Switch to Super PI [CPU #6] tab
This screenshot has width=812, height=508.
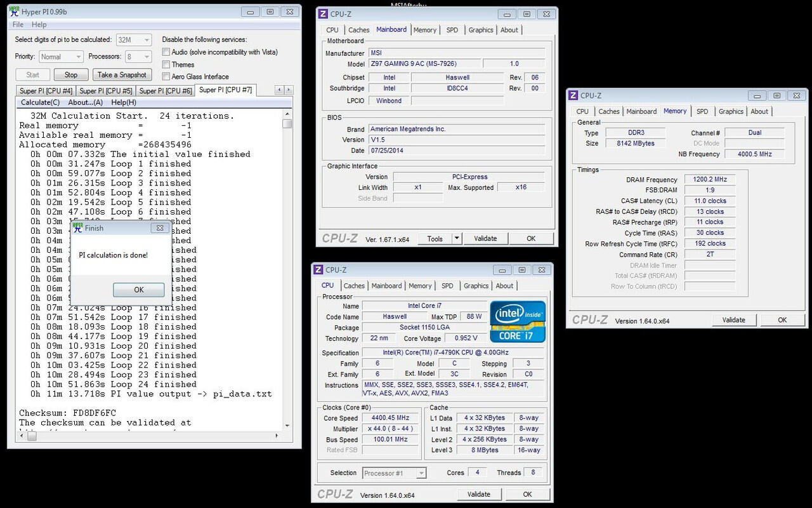click(x=166, y=91)
